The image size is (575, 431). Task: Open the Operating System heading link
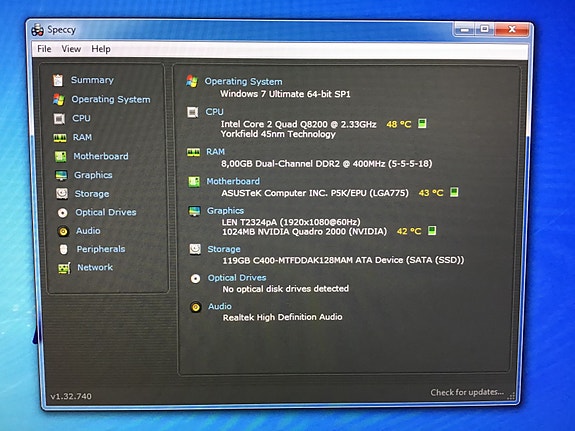(x=243, y=81)
